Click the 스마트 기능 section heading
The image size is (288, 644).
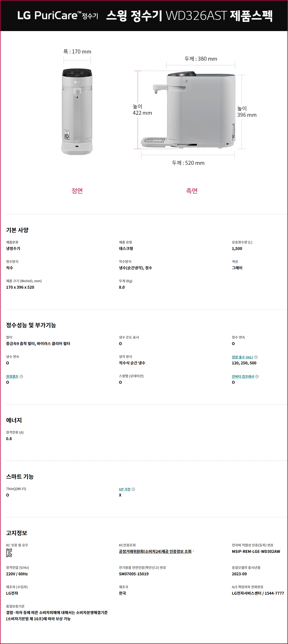click(x=20, y=477)
